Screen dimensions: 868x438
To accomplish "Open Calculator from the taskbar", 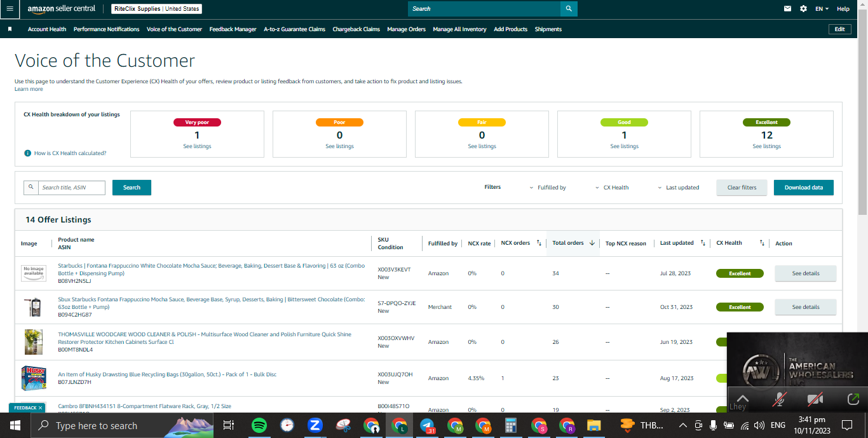I will coord(510,425).
